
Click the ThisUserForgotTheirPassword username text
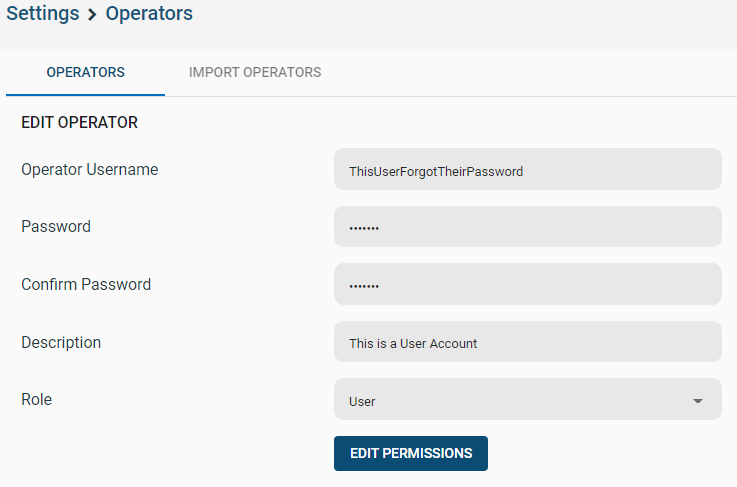tap(436, 172)
